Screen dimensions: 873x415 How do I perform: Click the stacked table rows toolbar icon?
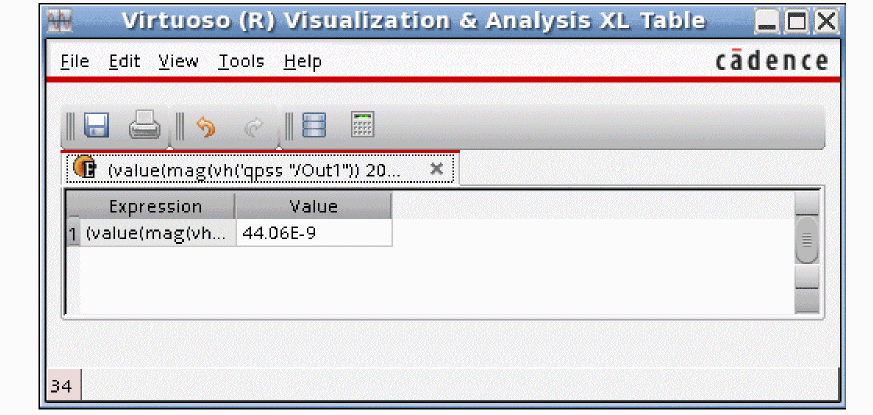314,127
